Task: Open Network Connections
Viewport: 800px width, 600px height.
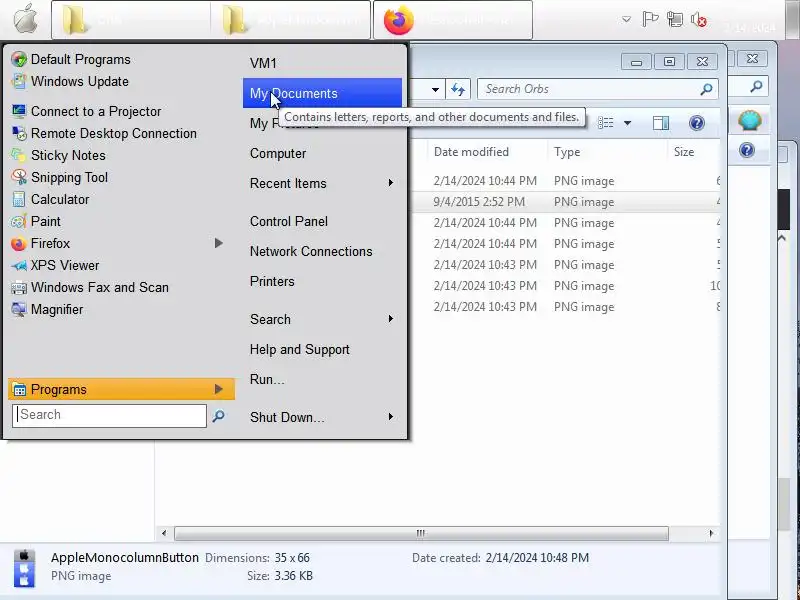Action: tap(311, 252)
